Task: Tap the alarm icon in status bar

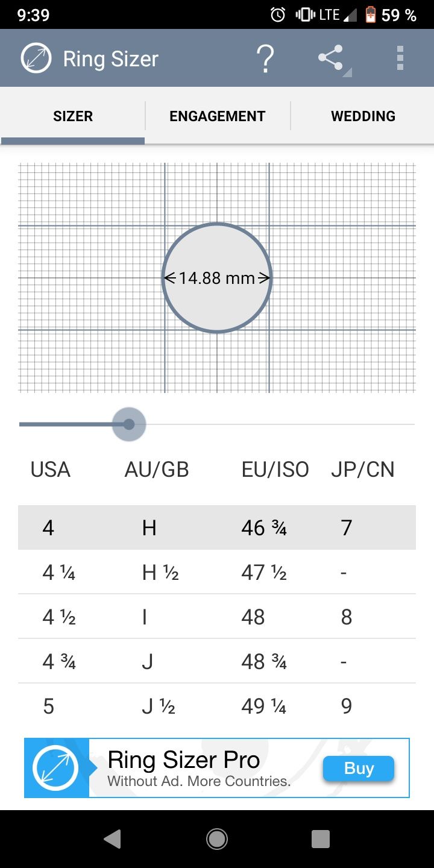Action: (x=278, y=14)
